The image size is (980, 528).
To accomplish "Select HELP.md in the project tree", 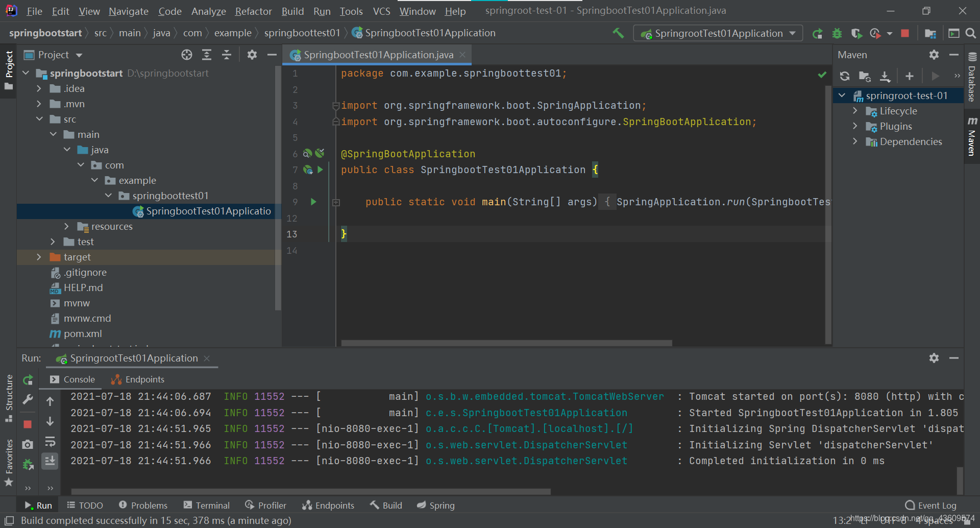I will (83, 287).
